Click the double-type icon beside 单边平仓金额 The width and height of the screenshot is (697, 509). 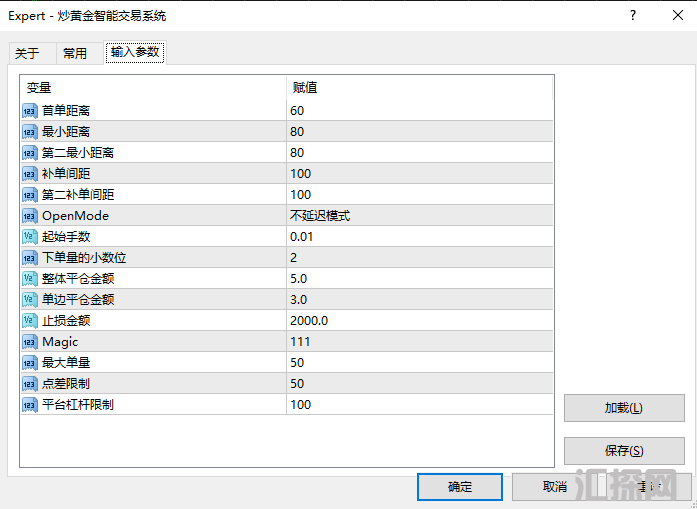(x=30, y=300)
